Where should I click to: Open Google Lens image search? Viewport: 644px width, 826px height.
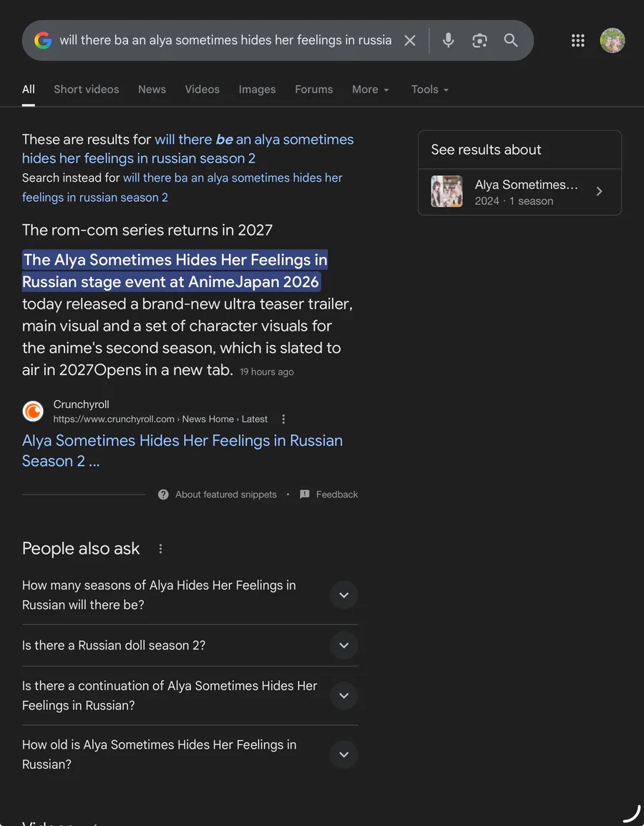coord(479,41)
